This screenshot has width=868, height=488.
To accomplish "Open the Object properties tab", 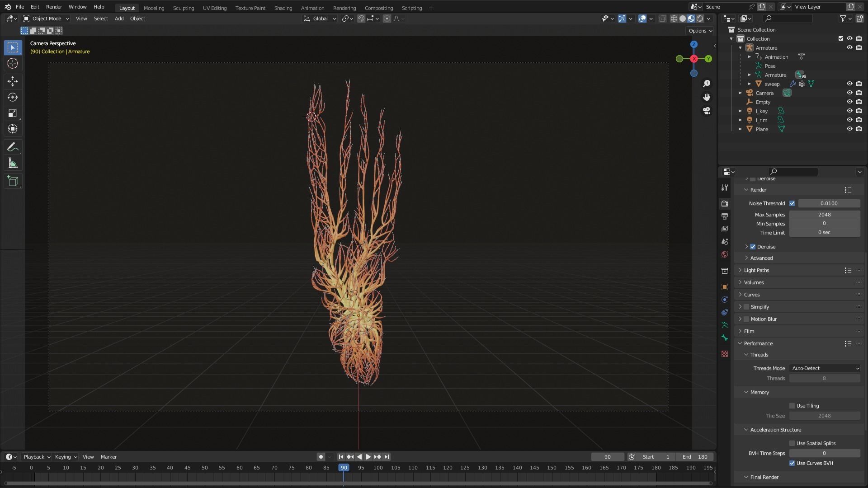I will 725,287.
